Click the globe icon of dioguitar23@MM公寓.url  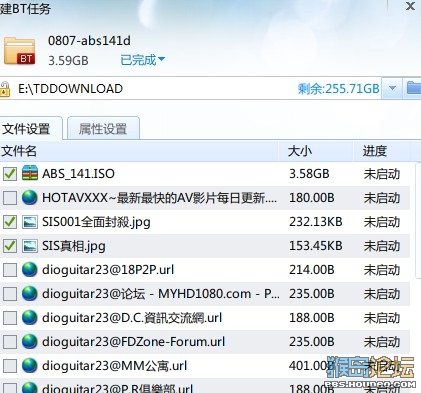tap(30, 366)
